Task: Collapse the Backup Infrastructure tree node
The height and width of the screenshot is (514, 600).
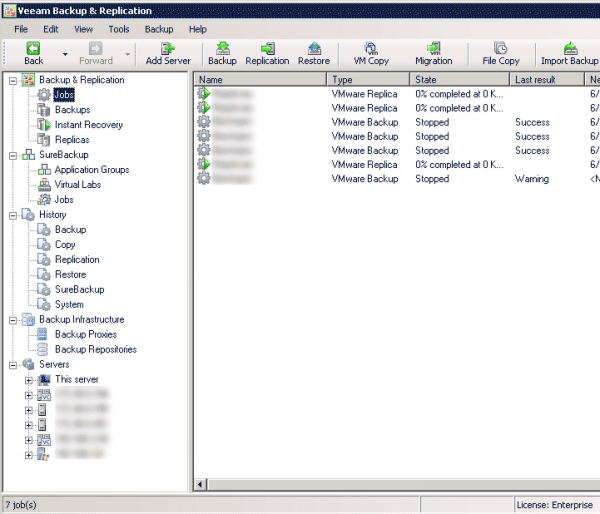Action: pyautogui.click(x=13, y=320)
